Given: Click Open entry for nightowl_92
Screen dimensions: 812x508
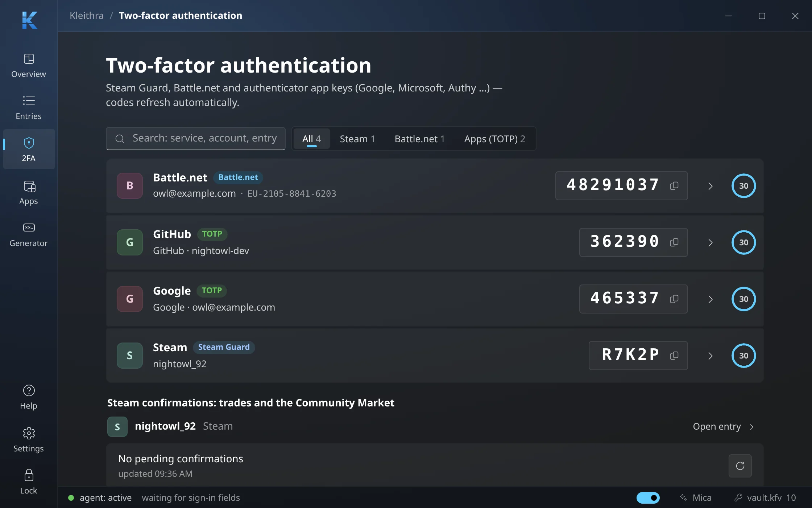Looking at the screenshot, I should coord(724,427).
